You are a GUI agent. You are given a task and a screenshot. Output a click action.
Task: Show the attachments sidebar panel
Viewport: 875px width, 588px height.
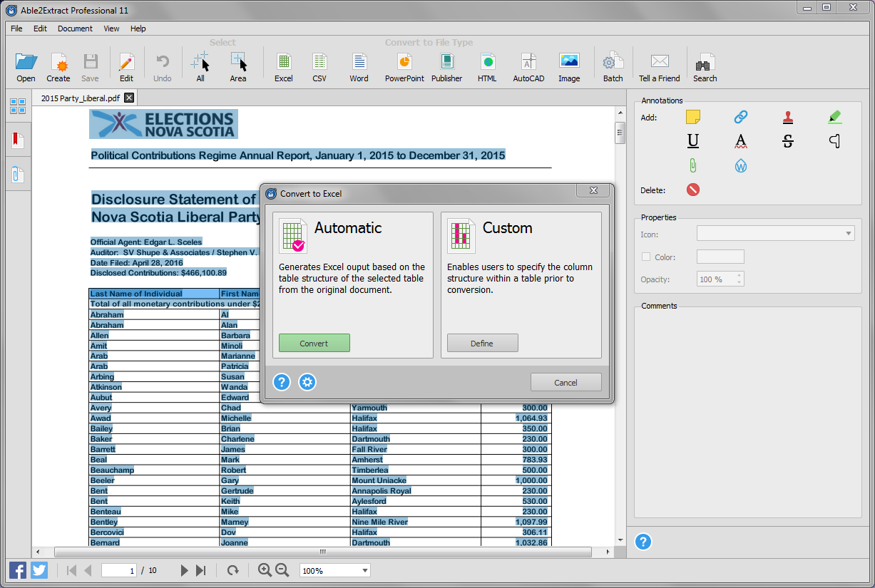click(x=18, y=174)
